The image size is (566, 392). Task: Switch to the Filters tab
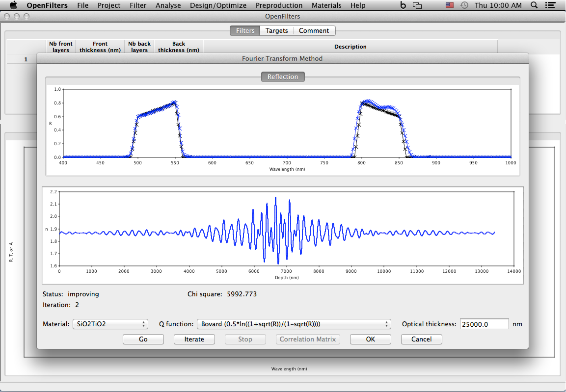pos(245,30)
